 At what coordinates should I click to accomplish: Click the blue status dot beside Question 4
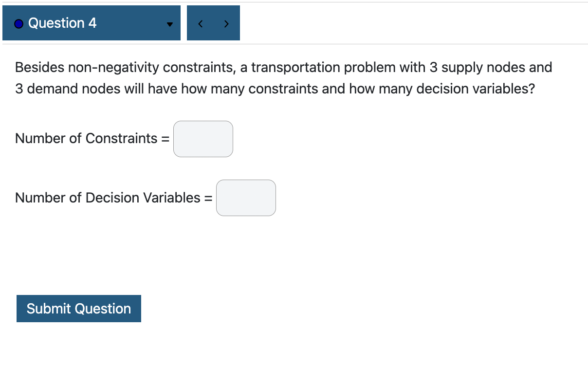(x=19, y=23)
